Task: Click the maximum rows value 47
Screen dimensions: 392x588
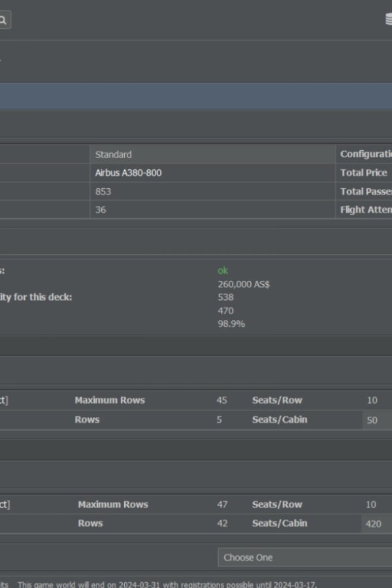Action: pyautogui.click(x=222, y=504)
